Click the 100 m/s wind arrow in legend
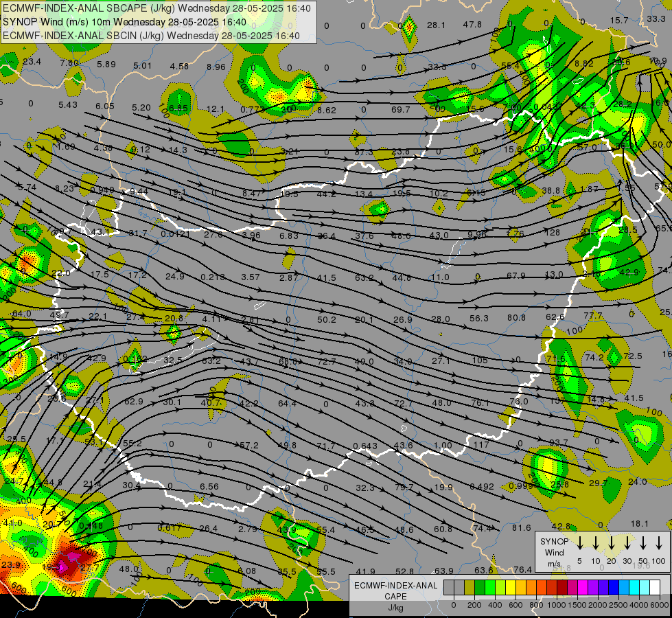The width and height of the screenshot is (672, 618). tap(659, 543)
